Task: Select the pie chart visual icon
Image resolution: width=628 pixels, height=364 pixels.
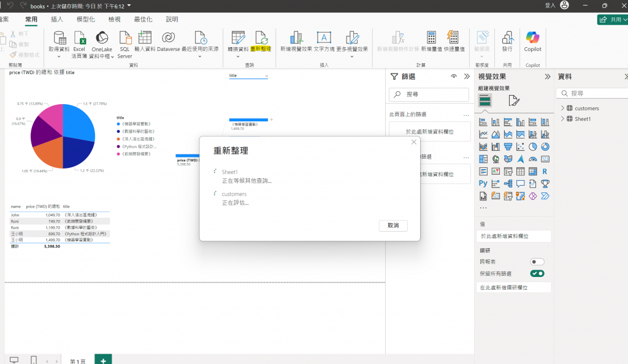Action: coord(533,147)
